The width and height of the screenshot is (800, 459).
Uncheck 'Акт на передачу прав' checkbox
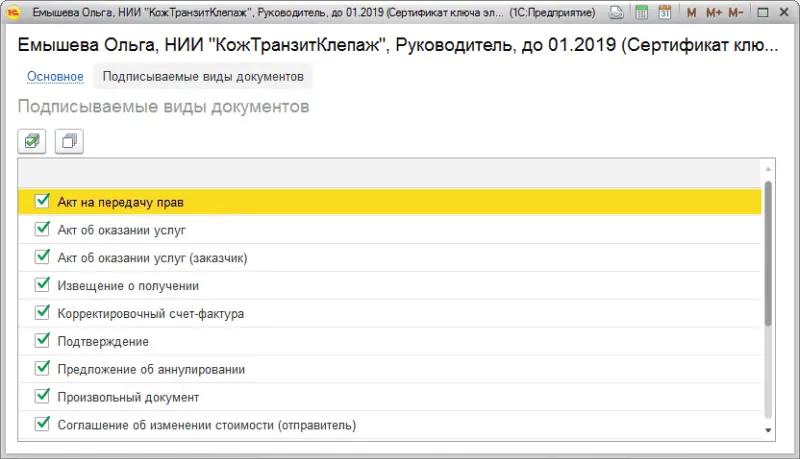click(42, 201)
